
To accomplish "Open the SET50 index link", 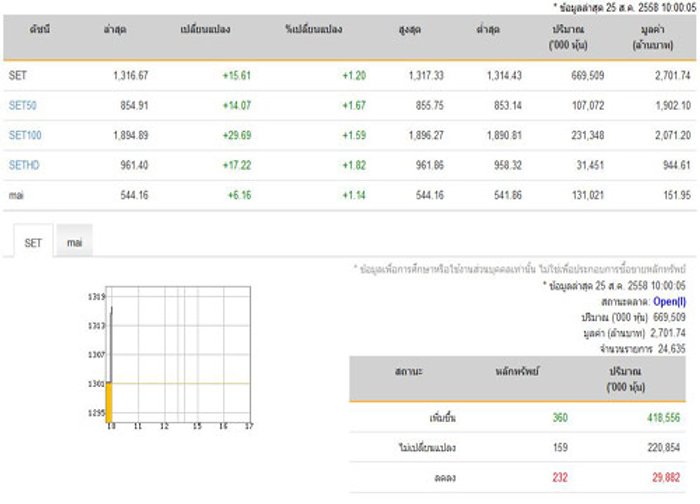I will pos(23,105).
